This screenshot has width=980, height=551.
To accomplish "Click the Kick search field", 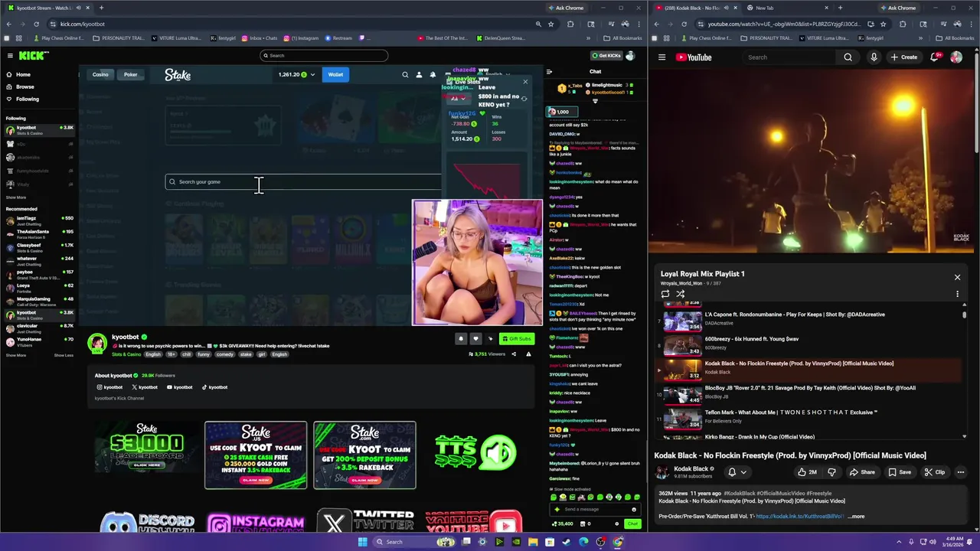I will click(323, 55).
